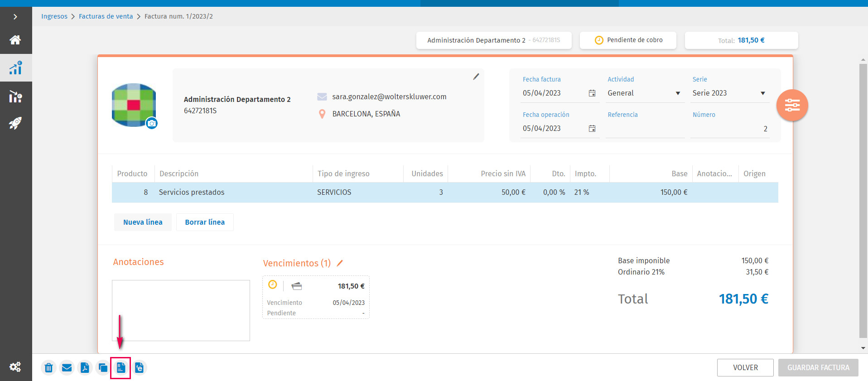Click the SERVICIOS tipo de ingreso cell
The height and width of the screenshot is (381, 868).
[x=358, y=192]
